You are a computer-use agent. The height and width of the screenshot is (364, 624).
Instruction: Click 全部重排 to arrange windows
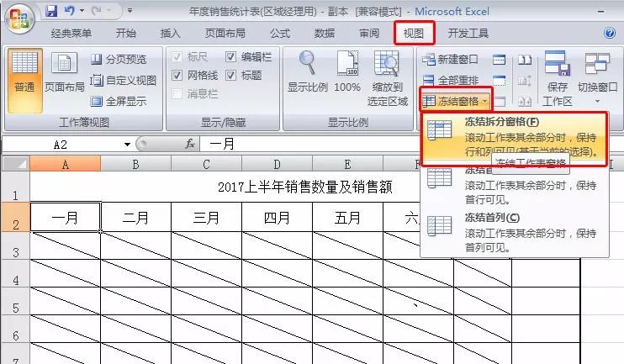tap(450, 81)
